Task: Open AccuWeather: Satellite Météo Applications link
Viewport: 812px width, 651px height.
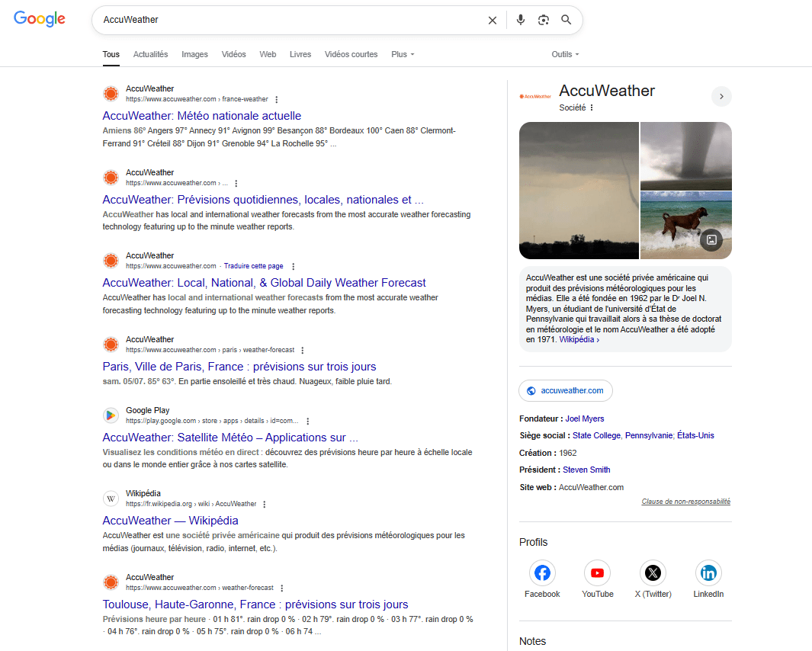Action: click(230, 438)
